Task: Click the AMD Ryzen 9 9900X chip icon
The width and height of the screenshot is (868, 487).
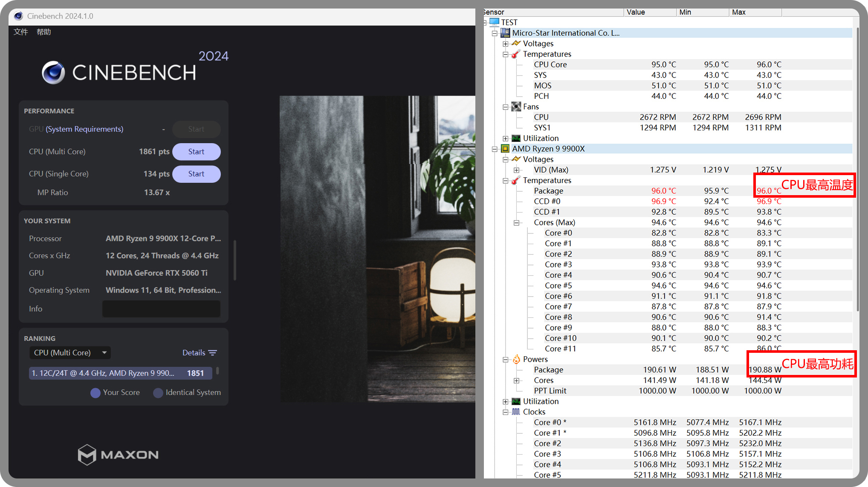Action: point(505,149)
